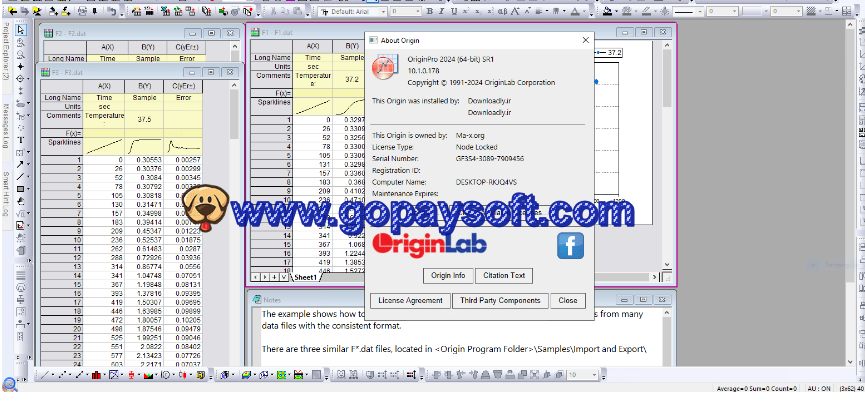Select the Rectangle drawing tool
The width and height of the screenshot is (865, 417).
pyautogui.click(x=20, y=189)
